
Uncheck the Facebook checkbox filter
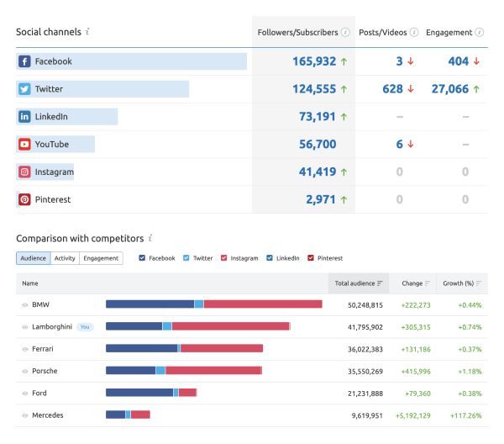pyautogui.click(x=142, y=258)
